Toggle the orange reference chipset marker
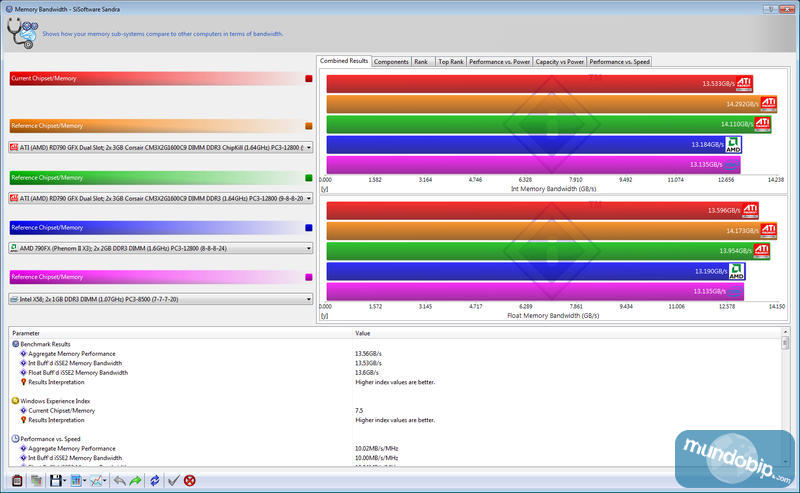The width and height of the screenshot is (800, 493). pyautogui.click(x=309, y=126)
